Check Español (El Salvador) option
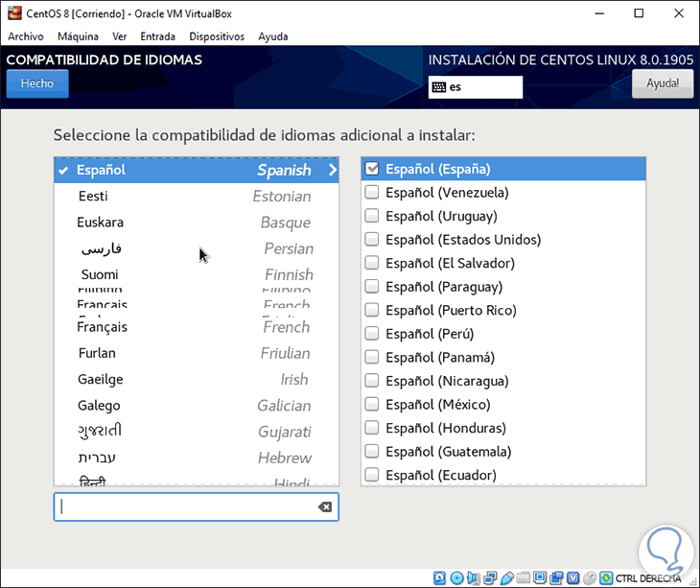 [x=371, y=263]
